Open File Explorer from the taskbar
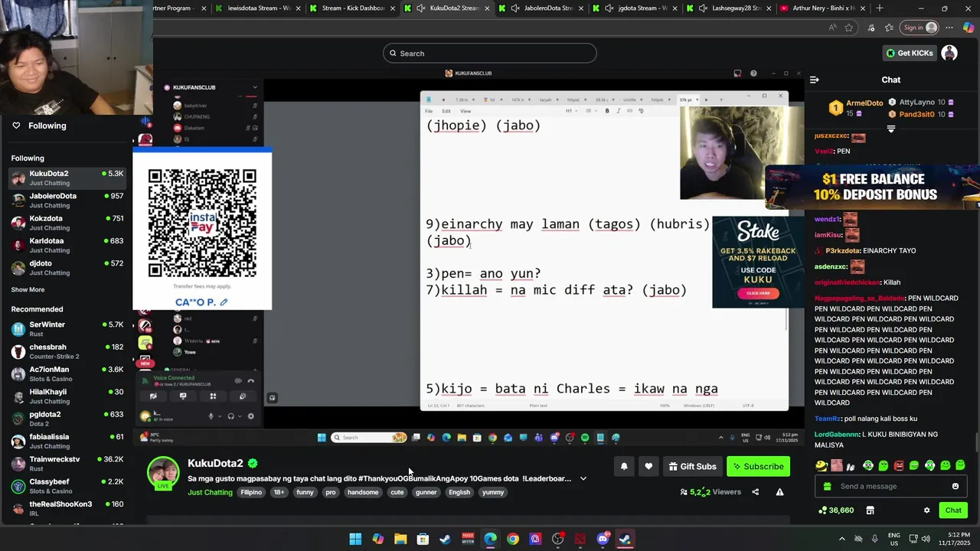 pyautogui.click(x=400, y=539)
